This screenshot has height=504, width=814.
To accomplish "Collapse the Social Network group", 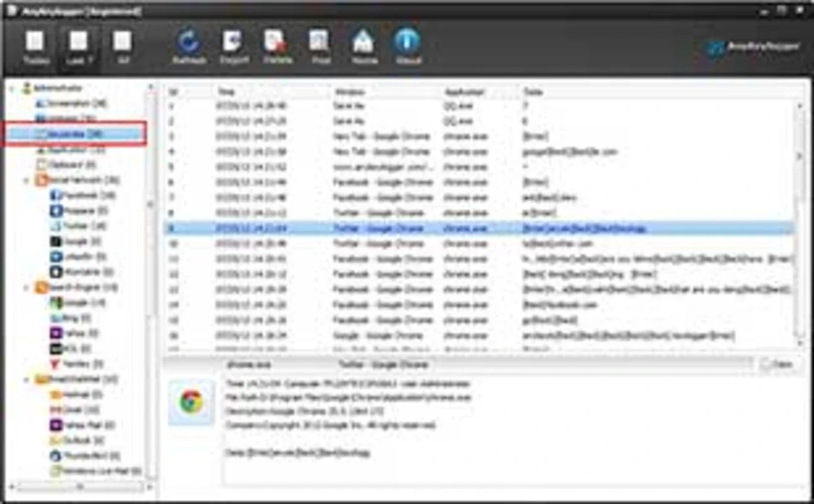I will click(x=26, y=181).
